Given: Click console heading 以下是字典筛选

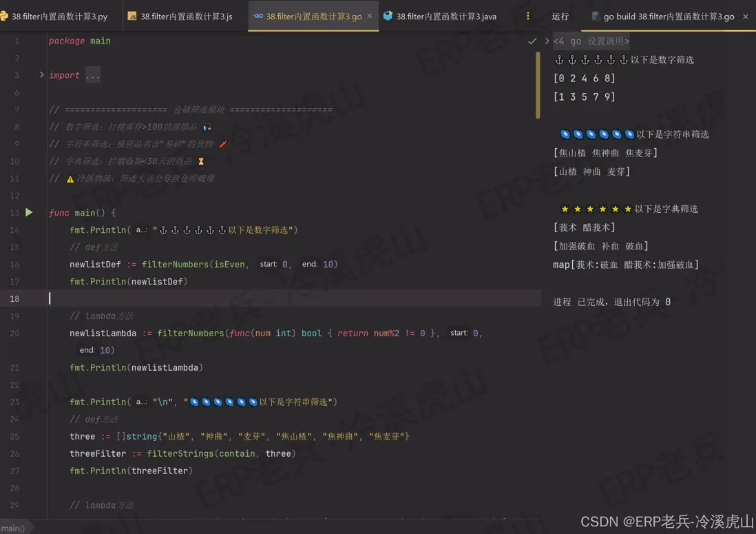Looking at the screenshot, I should [x=666, y=209].
